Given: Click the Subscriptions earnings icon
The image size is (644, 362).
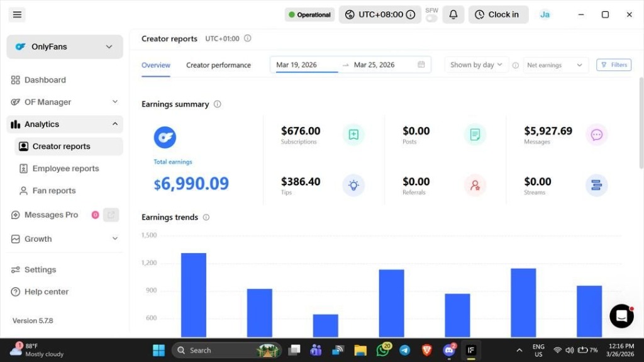Looking at the screenshot, I should pos(353,135).
